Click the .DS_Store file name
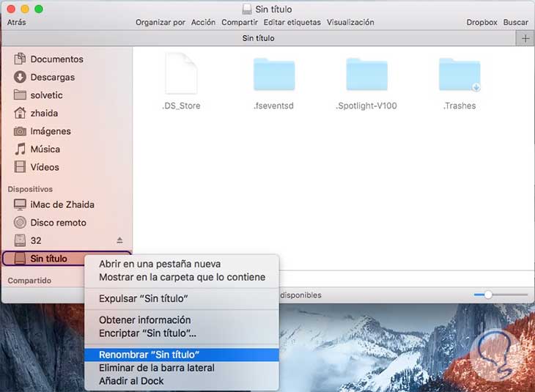Viewport: 535px width, 392px height. tap(181, 106)
